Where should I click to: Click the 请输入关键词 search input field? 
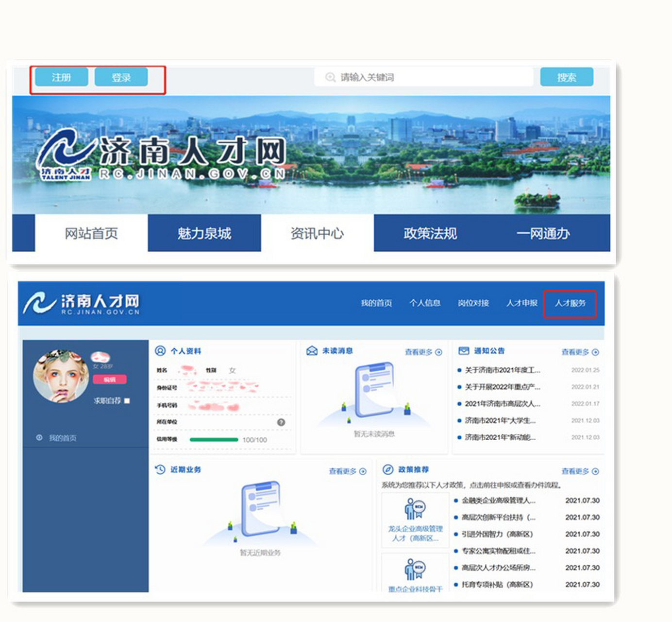click(x=423, y=77)
